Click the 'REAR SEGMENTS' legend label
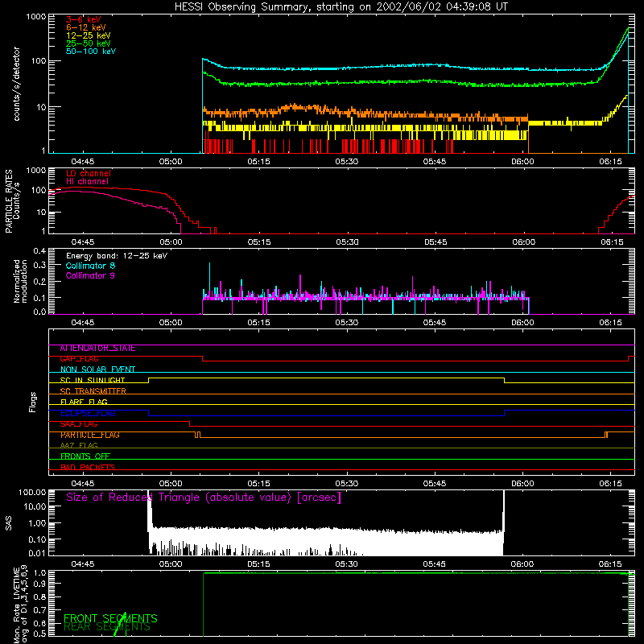644x644 pixels. [x=107, y=627]
